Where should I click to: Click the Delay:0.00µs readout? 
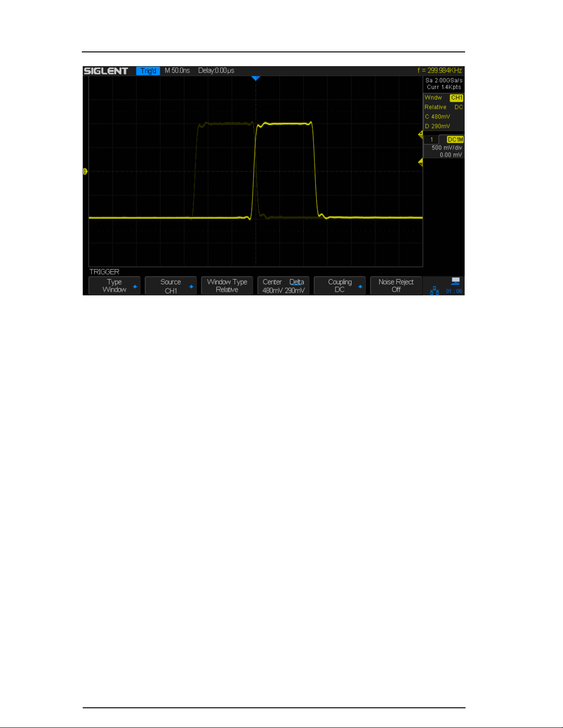[216, 71]
